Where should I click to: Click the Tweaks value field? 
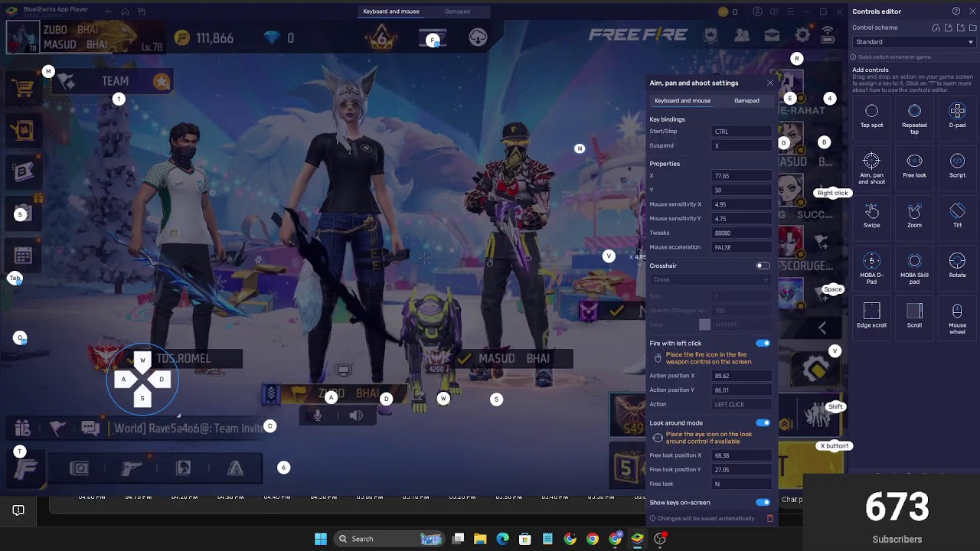click(740, 233)
